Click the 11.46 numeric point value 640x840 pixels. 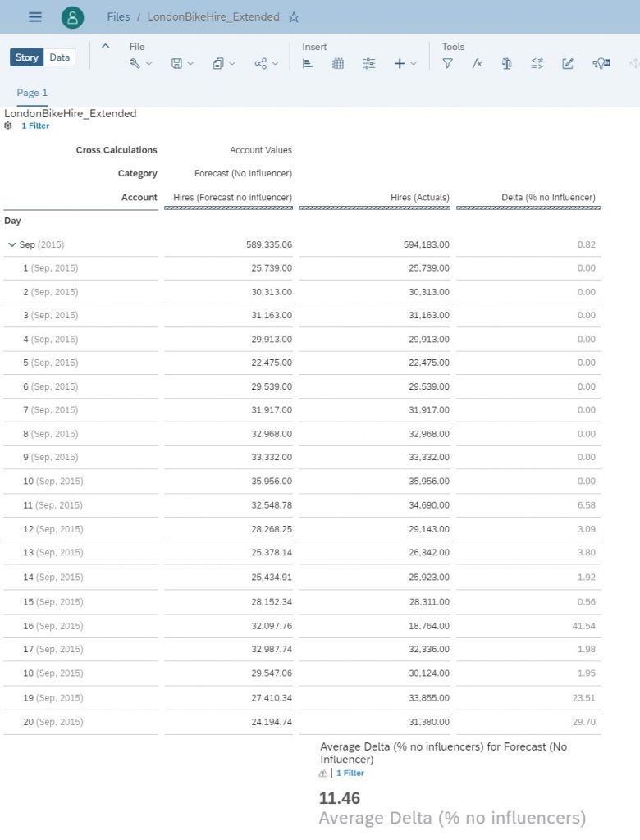click(340, 798)
